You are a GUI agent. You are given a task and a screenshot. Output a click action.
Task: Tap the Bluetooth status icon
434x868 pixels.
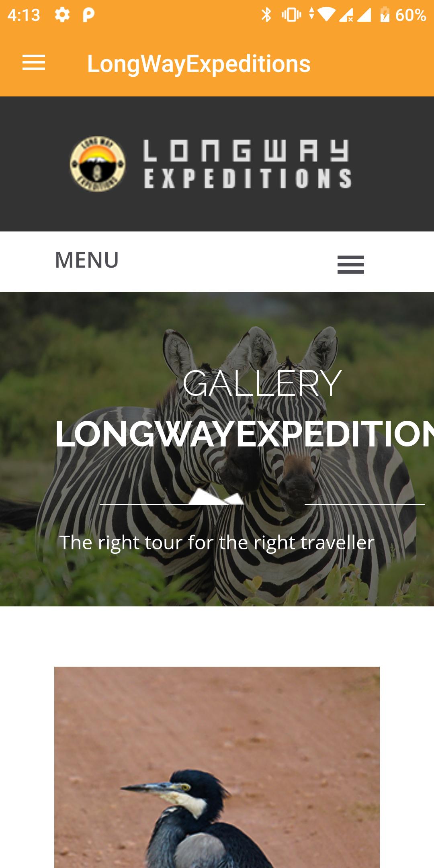point(266,15)
